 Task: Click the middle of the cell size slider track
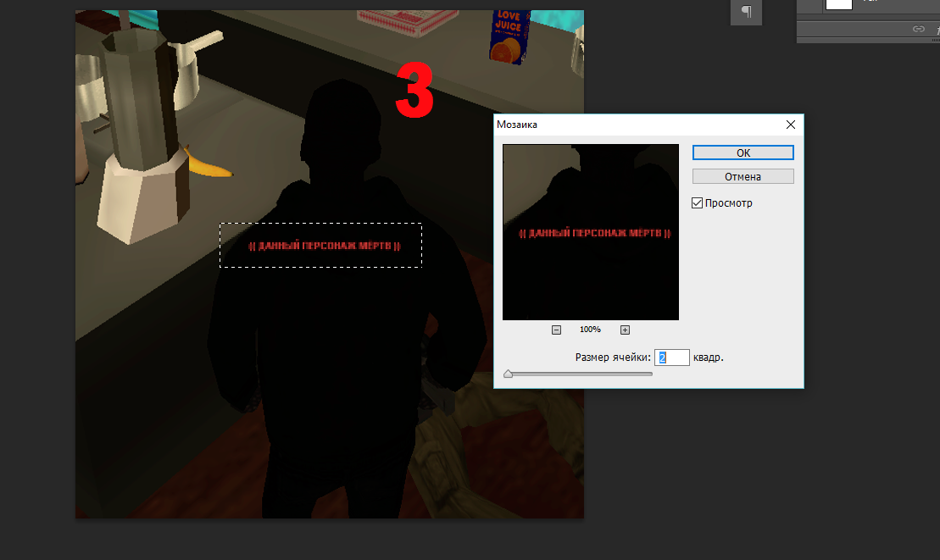[x=580, y=374]
